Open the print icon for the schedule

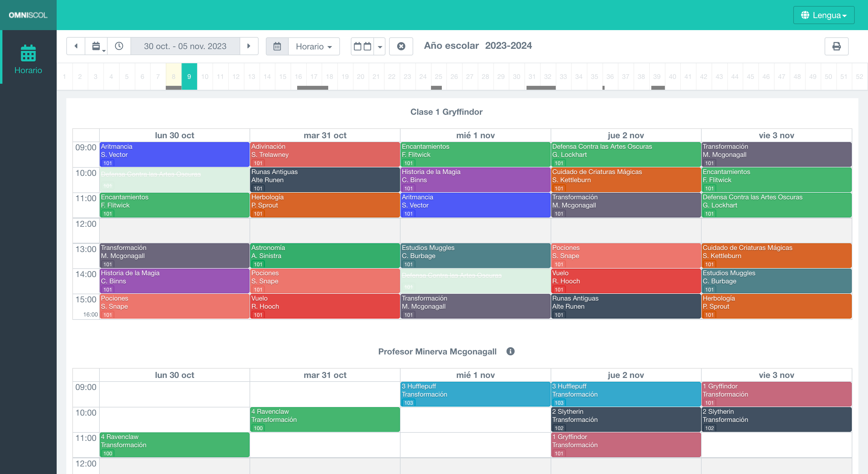837,46
